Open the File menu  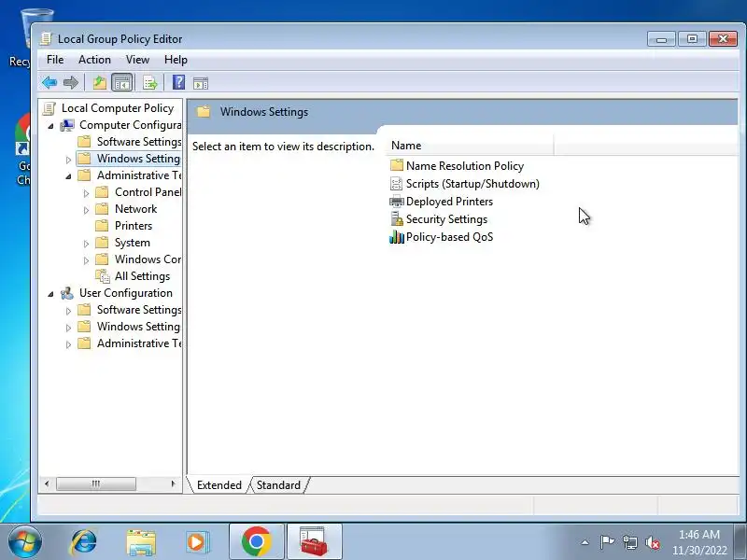[55, 60]
